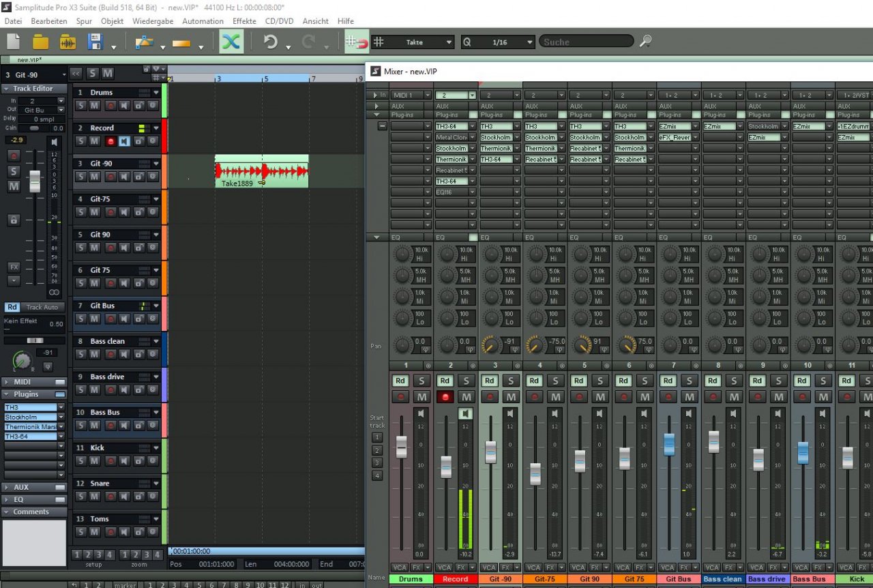Create a new project with the blank page icon
Image resolution: width=873 pixels, height=588 pixels.
(14, 42)
